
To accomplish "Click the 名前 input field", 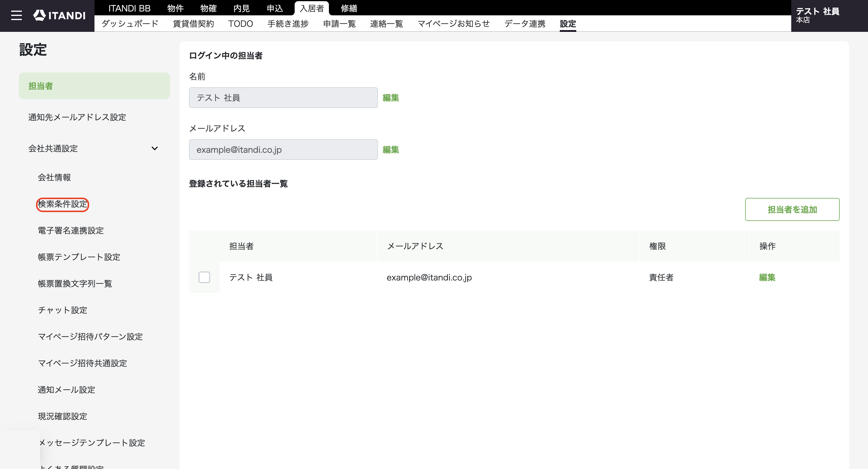I will pyautogui.click(x=283, y=98).
